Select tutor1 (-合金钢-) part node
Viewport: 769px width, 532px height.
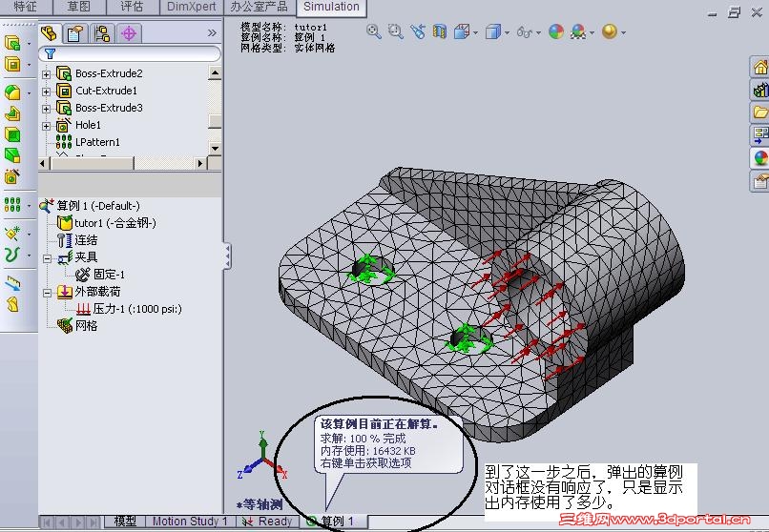pos(107,223)
